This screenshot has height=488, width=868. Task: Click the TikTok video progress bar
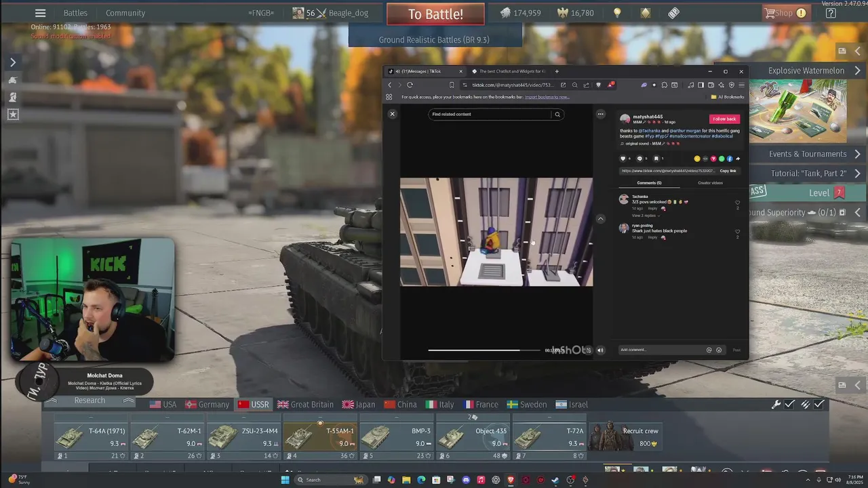(x=484, y=350)
